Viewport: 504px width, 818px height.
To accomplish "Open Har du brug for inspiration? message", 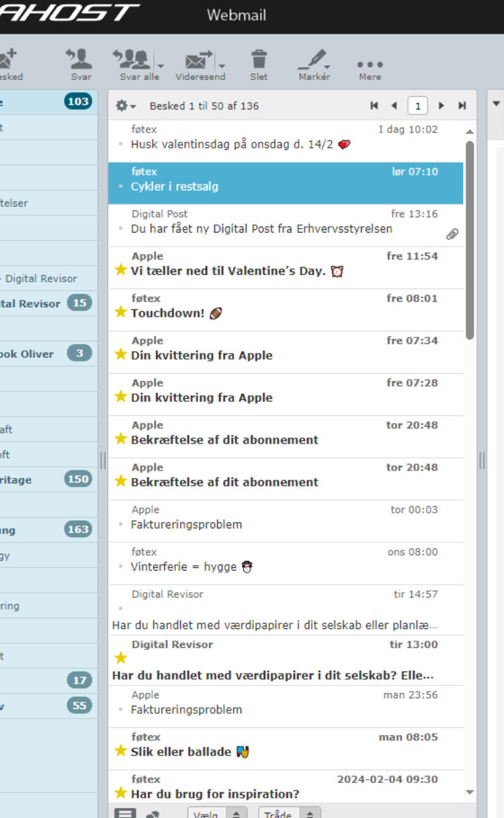I will point(286,786).
